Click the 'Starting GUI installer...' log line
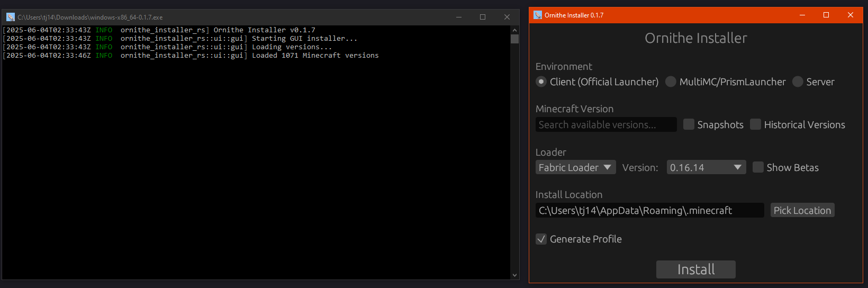Image resolution: width=868 pixels, height=288 pixels. coord(180,39)
